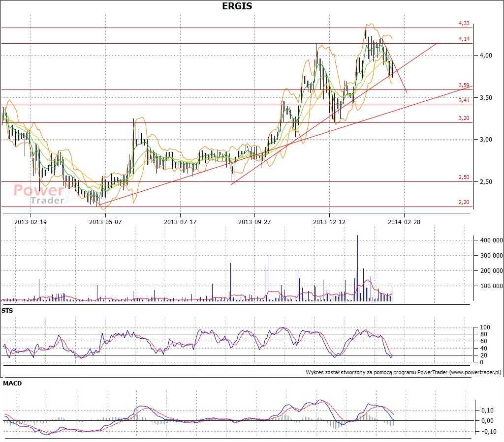Click the ERGIS chart title
This screenshot has width=504, height=442.
coord(237,6)
